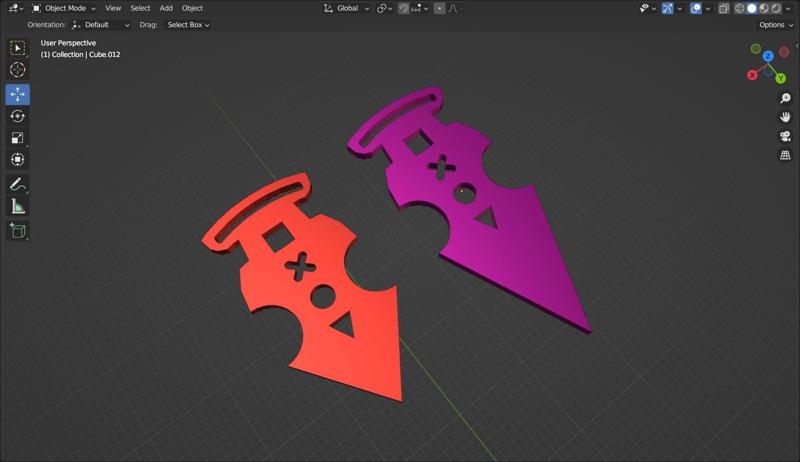Open the Select menu
This screenshot has width=800, height=462.
pyautogui.click(x=140, y=8)
